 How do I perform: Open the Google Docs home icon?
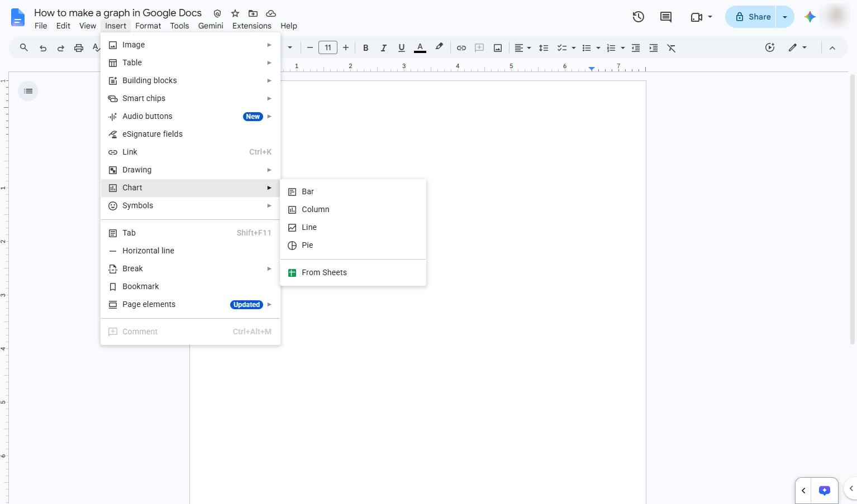[x=18, y=17]
